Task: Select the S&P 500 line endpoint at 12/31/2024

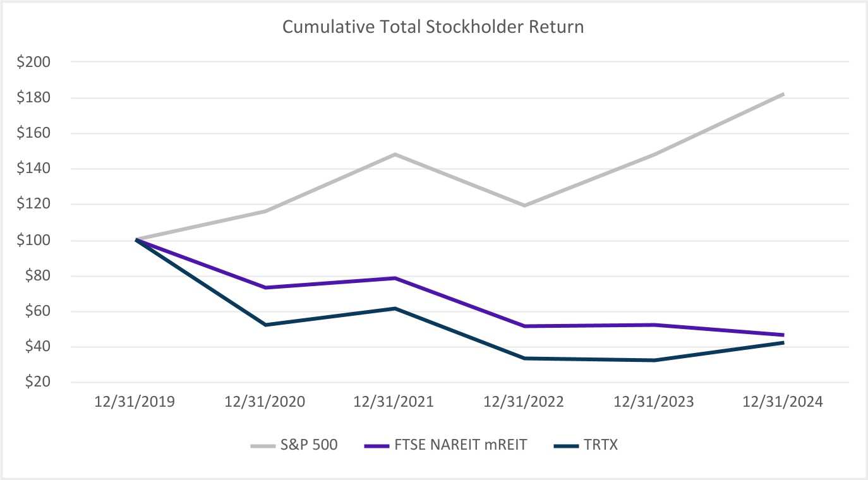Action: pos(783,94)
